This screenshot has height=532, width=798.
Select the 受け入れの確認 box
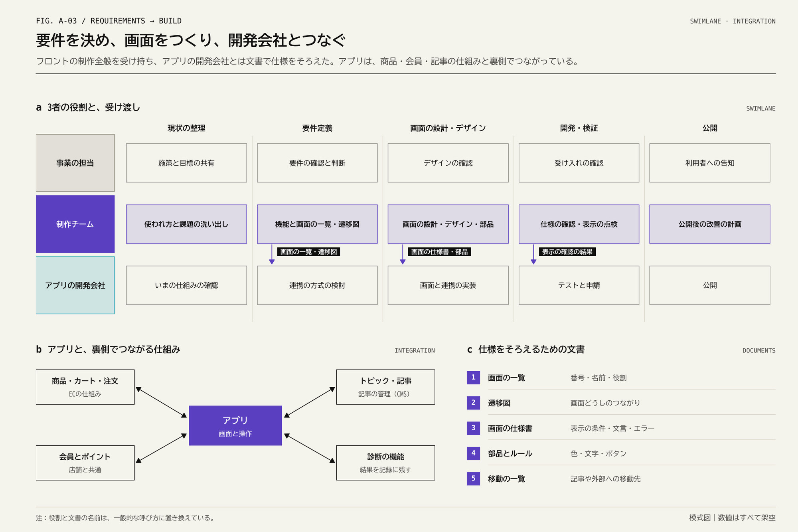click(x=579, y=163)
